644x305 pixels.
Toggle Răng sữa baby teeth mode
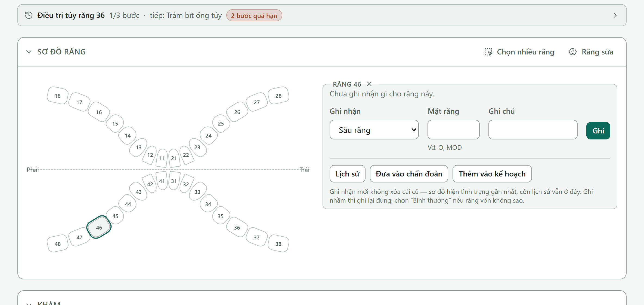coord(591,52)
